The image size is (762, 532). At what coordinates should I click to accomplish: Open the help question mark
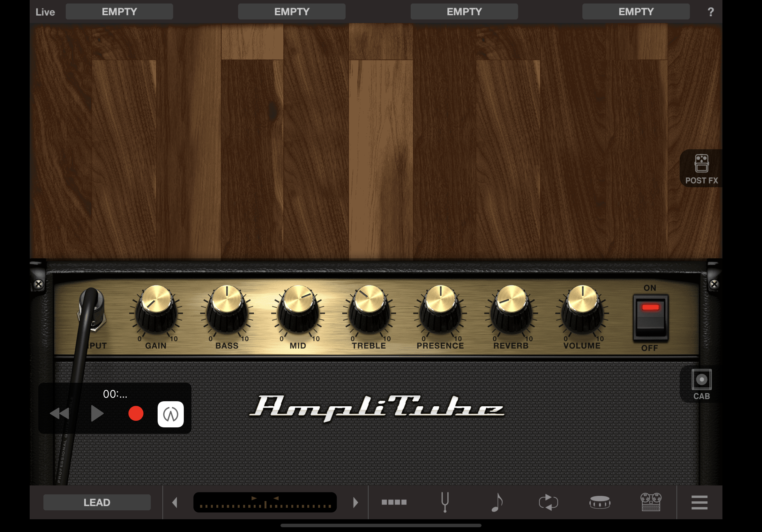[x=710, y=12]
